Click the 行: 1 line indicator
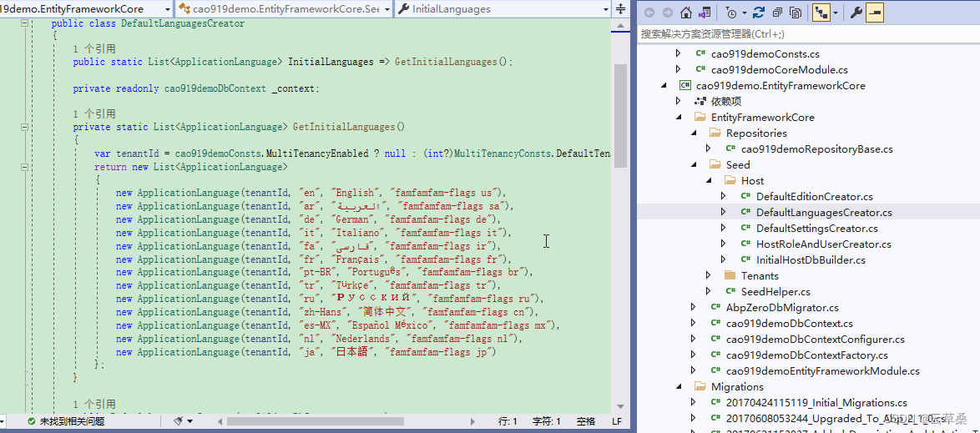 point(508,422)
